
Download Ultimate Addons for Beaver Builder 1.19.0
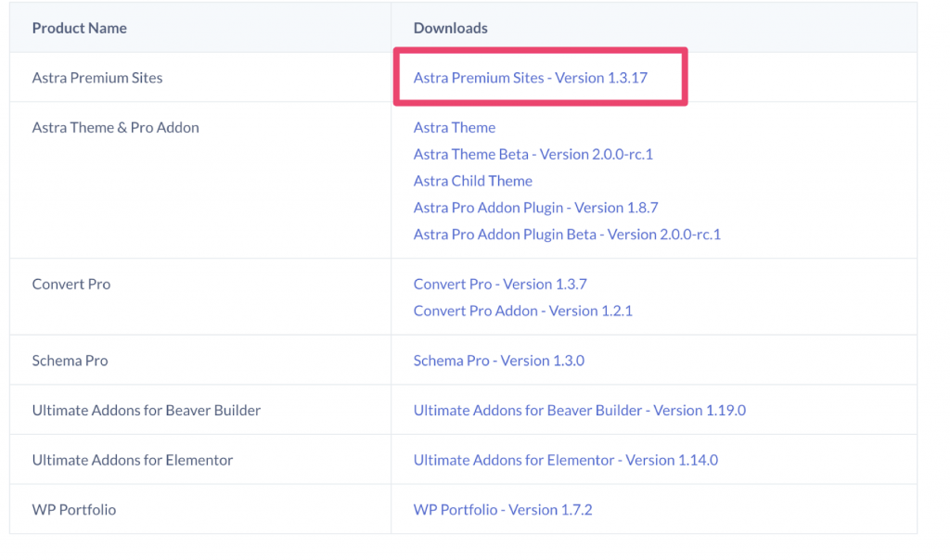(579, 410)
